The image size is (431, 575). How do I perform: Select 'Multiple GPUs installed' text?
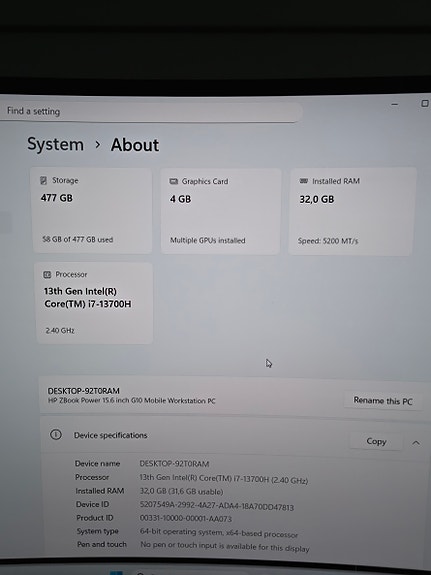tap(208, 240)
